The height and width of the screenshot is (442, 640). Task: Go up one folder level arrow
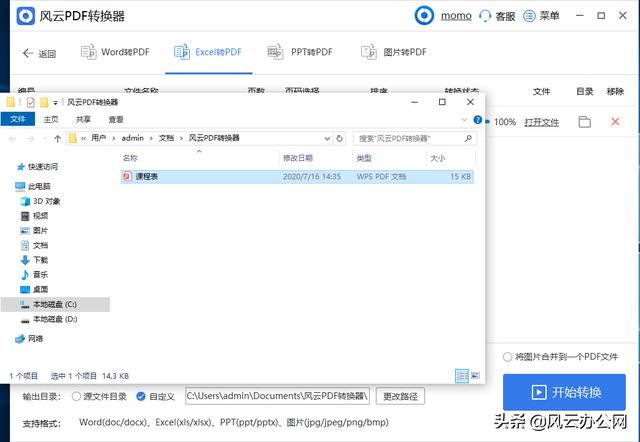(x=58, y=139)
